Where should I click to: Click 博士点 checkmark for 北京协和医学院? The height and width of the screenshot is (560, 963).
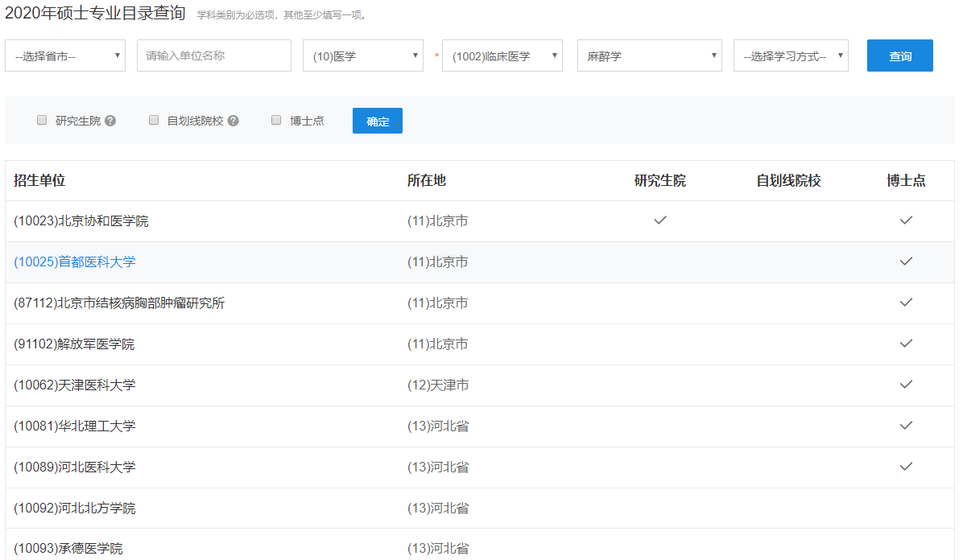coord(906,220)
